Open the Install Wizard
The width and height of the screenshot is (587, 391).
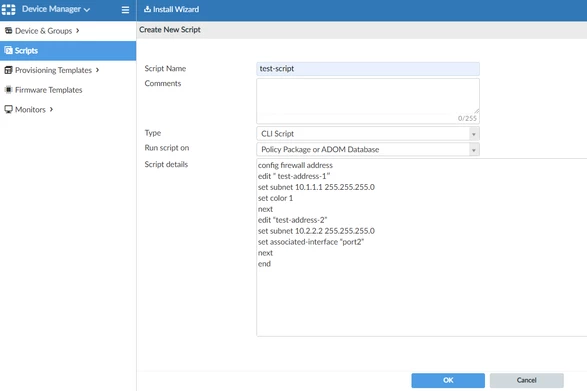click(x=172, y=9)
